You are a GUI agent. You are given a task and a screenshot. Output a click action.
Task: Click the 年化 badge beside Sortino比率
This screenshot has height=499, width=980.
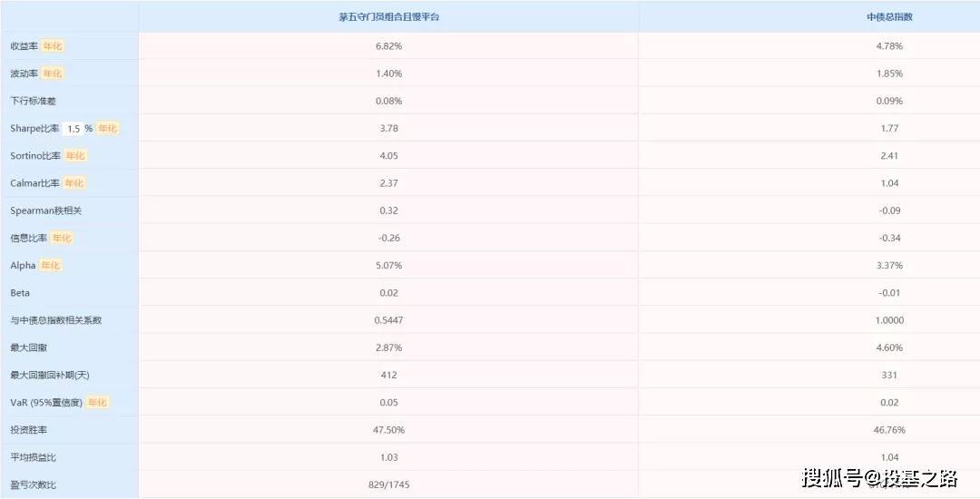tap(75, 156)
